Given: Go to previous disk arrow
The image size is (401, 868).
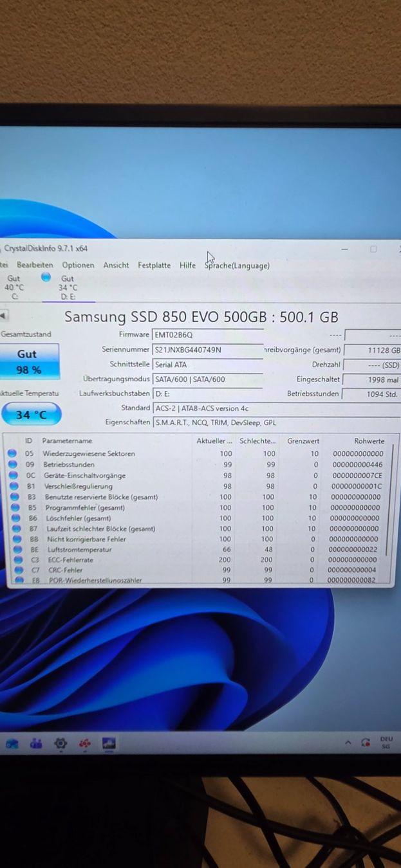Looking at the screenshot, I should tap(3, 316).
